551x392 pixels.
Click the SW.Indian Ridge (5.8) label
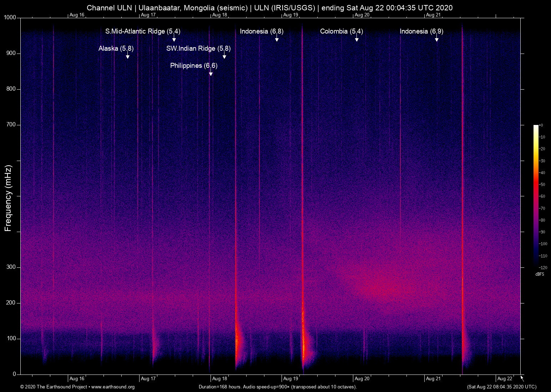coord(198,48)
